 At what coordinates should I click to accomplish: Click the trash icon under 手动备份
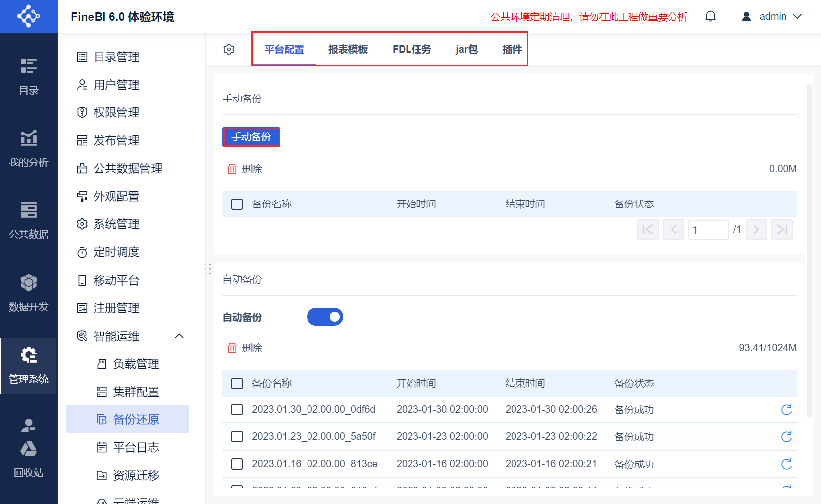coord(232,169)
